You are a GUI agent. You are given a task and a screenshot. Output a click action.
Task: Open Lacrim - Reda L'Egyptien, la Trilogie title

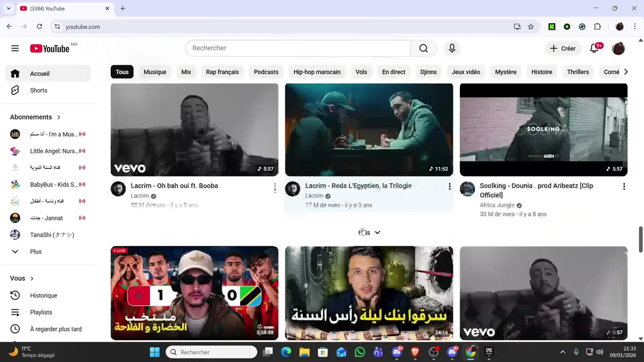point(358,186)
